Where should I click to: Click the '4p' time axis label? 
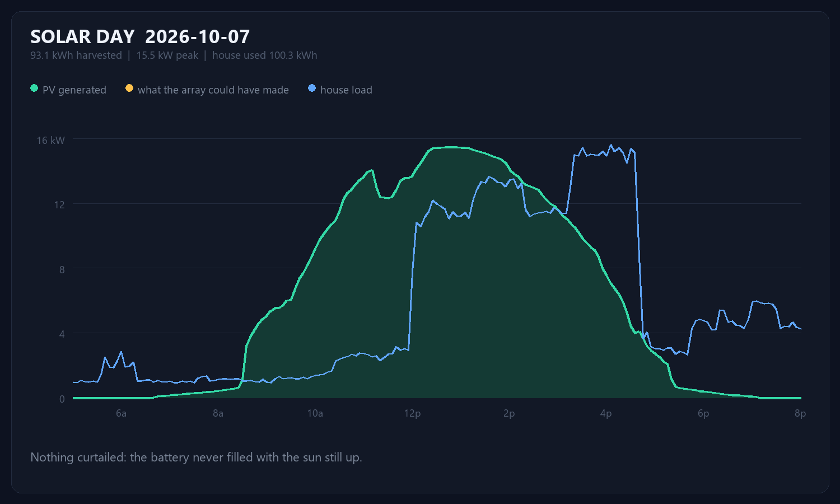click(606, 414)
